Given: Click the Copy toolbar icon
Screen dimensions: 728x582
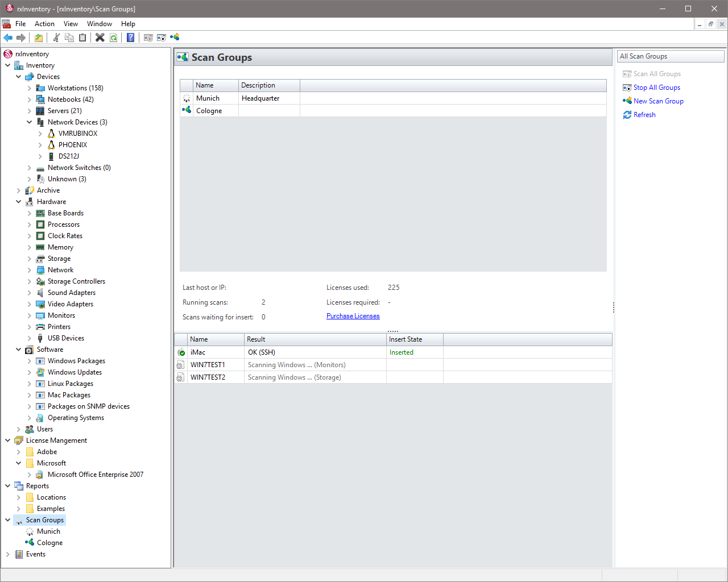Looking at the screenshot, I should (x=69, y=38).
